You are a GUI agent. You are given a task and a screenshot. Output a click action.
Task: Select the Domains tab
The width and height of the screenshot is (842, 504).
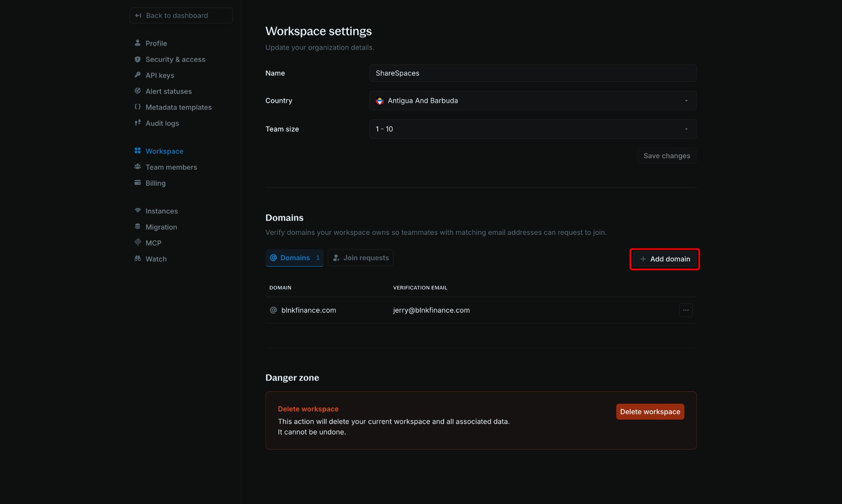point(294,258)
